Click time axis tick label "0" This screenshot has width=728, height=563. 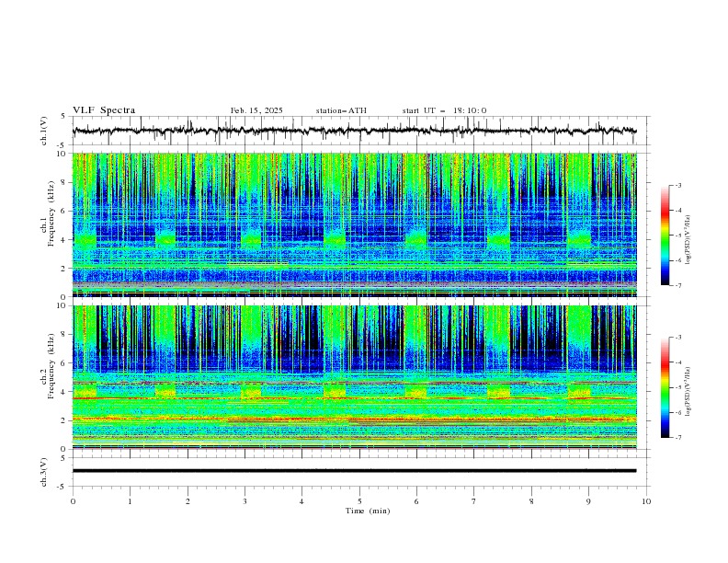point(73,501)
